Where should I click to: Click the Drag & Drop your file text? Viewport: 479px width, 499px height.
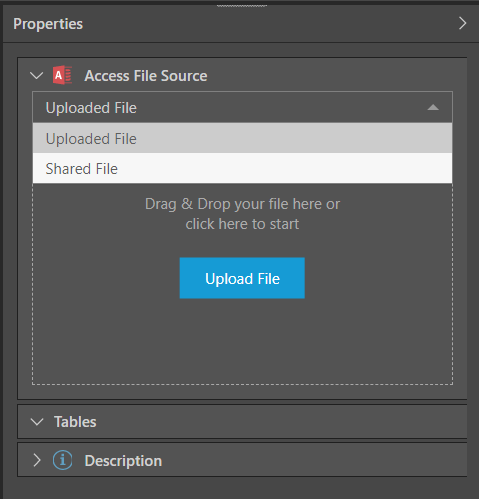point(242,204)
